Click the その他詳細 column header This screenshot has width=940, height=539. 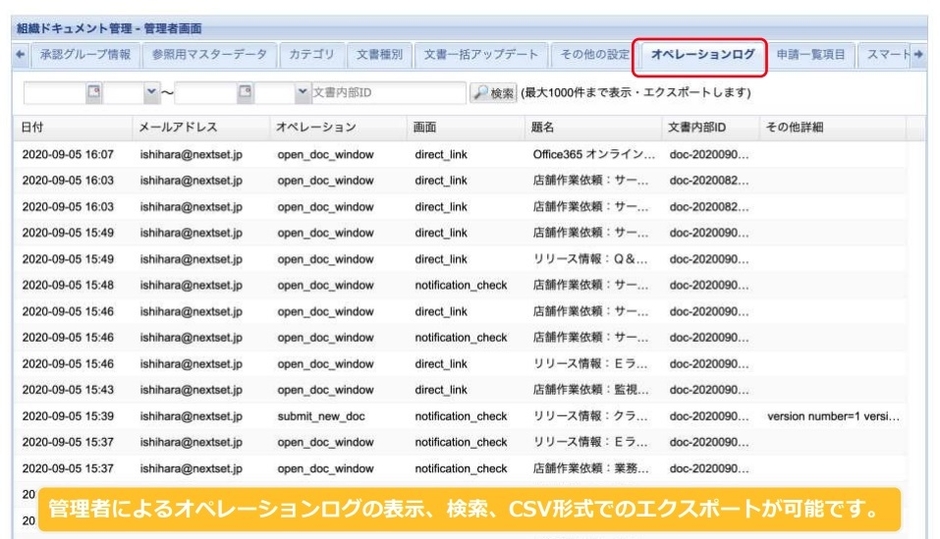[833, 127]
